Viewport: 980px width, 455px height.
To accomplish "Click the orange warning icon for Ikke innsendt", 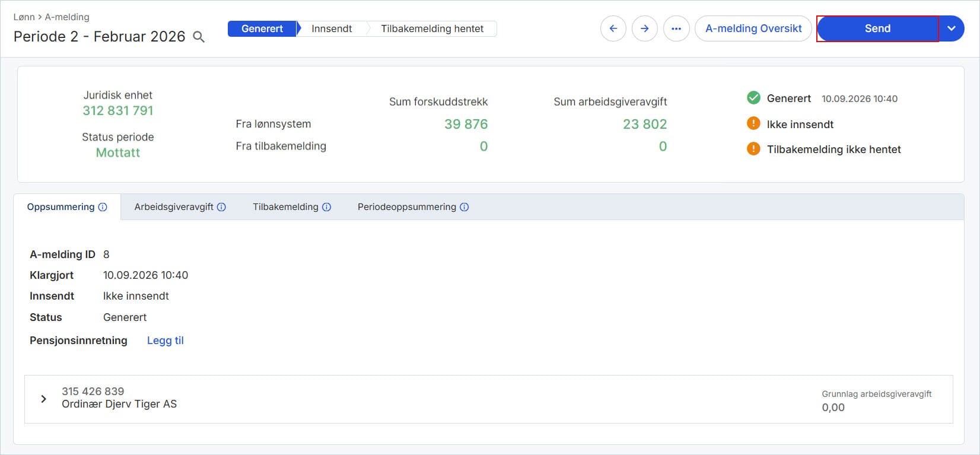I will pyautogui.click(x=753, y=123).
